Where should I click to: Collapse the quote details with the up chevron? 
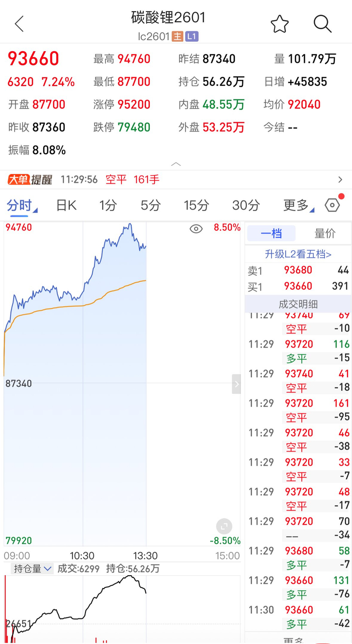click(176, 164)
